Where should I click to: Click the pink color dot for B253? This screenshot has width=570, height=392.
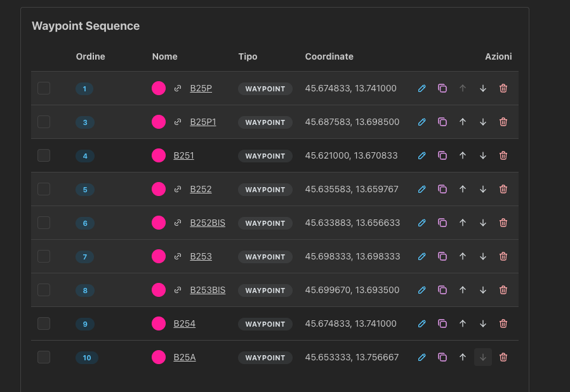click(x=159, y=257)
